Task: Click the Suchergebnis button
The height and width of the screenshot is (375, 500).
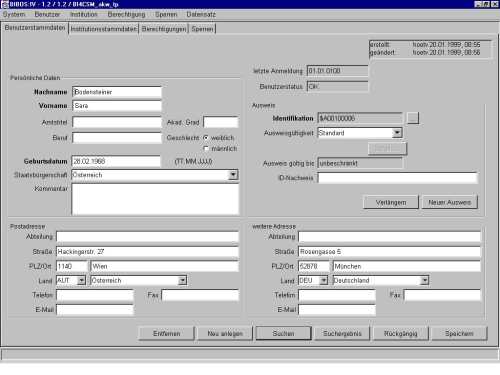Action: coord(342,333)
